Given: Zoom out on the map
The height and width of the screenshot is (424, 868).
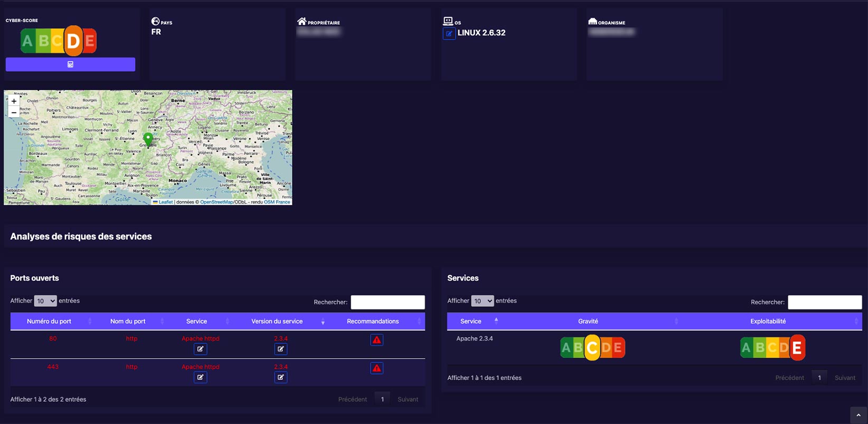Looking at the screenshot, I should (x=14, y=112).
